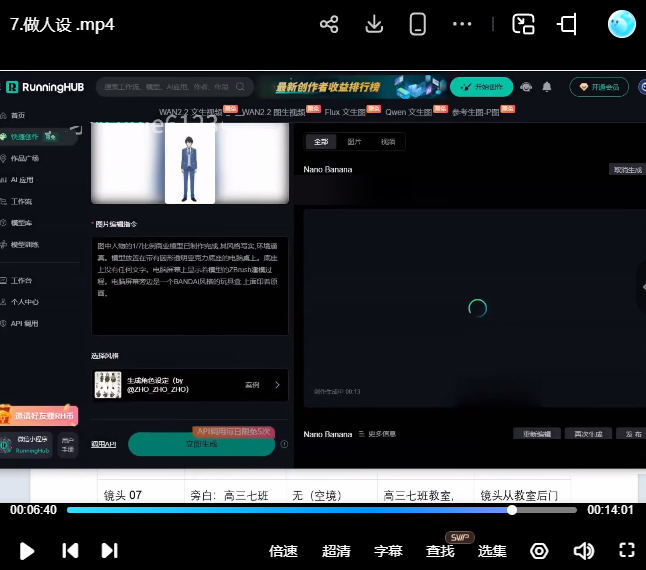This screenshot has height=570, width=646.
Task: Open the 选集 episode list
Action: coord(492,551)
